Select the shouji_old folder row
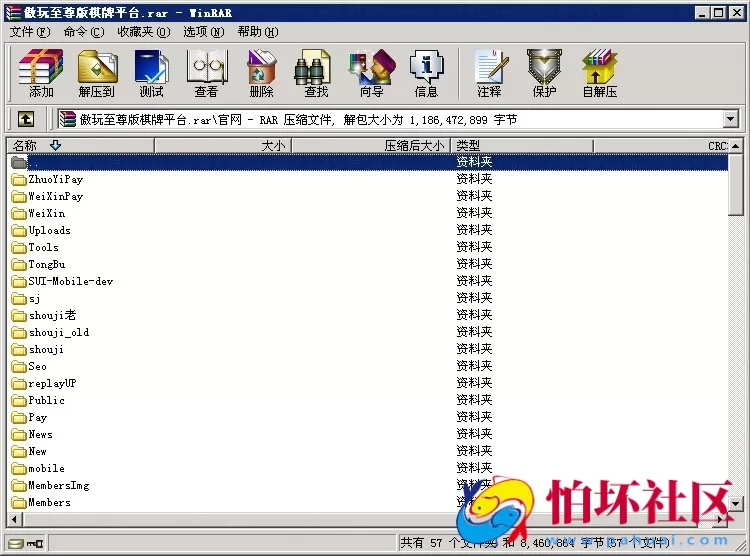The height and width of the screenshot is (556, 750). (368, 333)
